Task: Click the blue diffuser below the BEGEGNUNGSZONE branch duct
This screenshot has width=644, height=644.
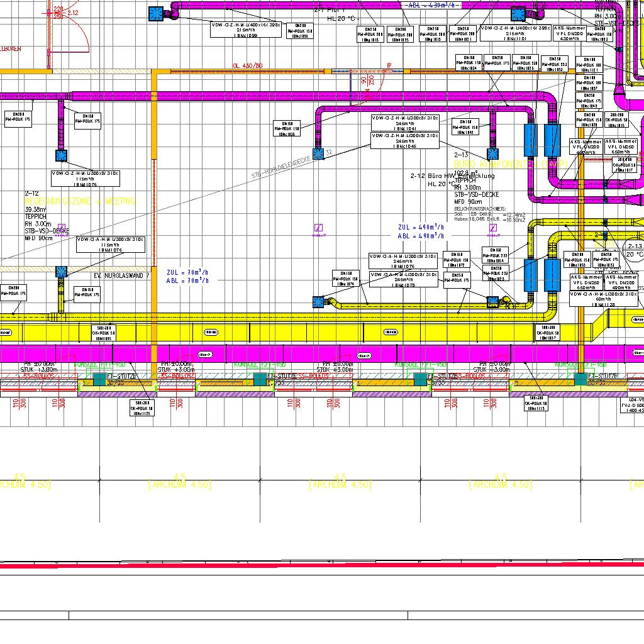Action: pyautogui.click(x=61, y=155)
